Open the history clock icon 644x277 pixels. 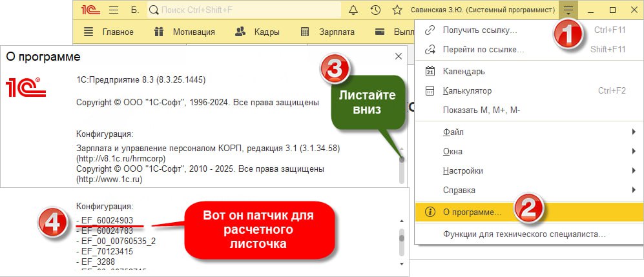pos(375,10)
